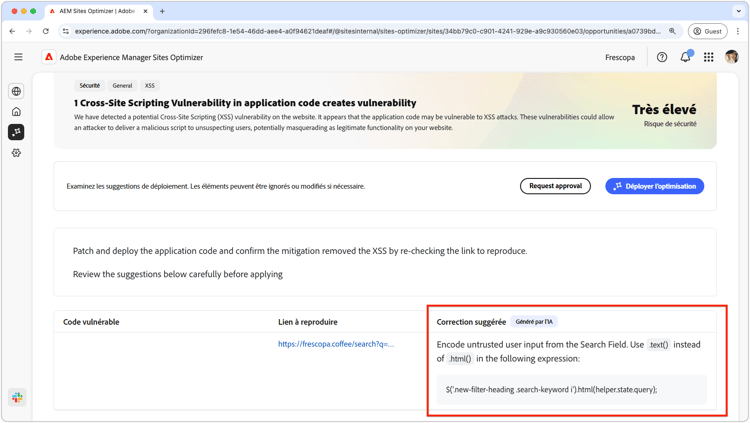Screen dimensions: 750x423
Task: Click 'Review the suggestions below carefully' text
Action: click(177, 274)
